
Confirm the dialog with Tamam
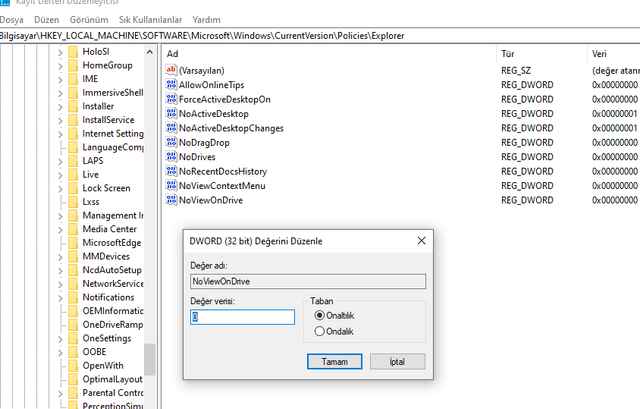(334, 362)
